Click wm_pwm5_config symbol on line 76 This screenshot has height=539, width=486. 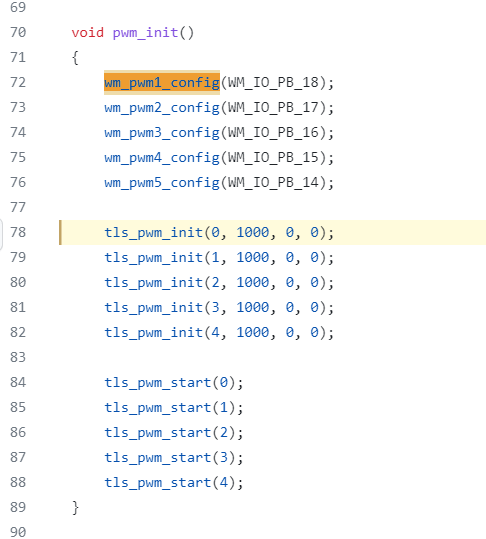(162, 183)
